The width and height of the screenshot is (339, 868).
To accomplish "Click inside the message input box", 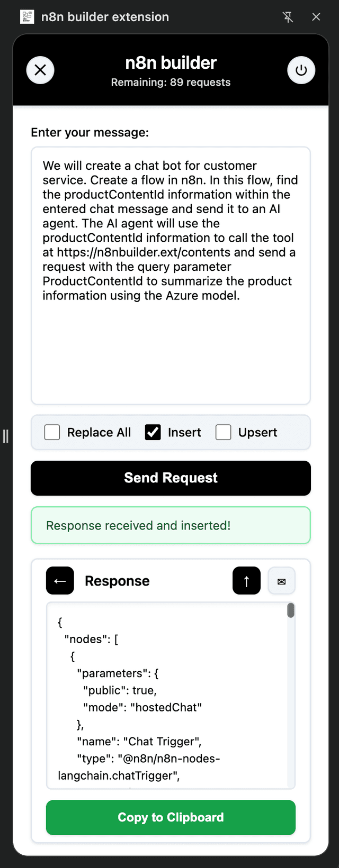I will click(170, 275).
